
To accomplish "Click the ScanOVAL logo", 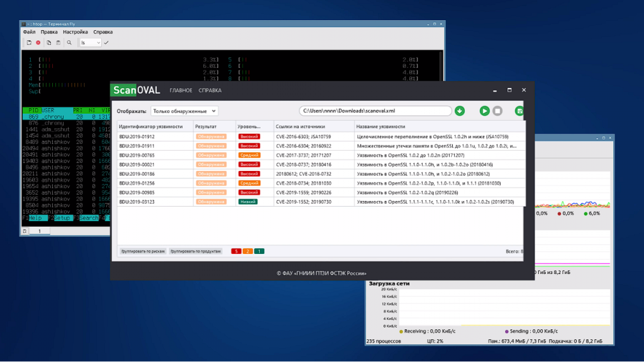I will click(x=136, y=90).
